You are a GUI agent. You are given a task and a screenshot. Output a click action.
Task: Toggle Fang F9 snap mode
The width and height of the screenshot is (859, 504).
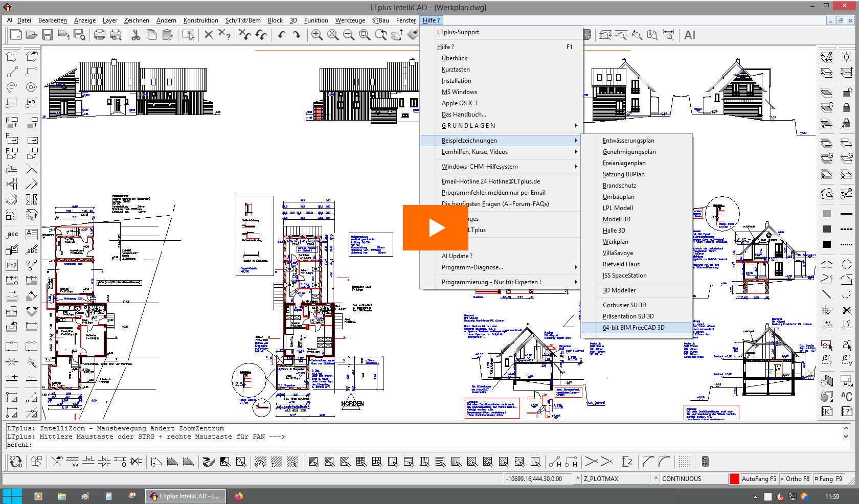[x=830, y=479]
